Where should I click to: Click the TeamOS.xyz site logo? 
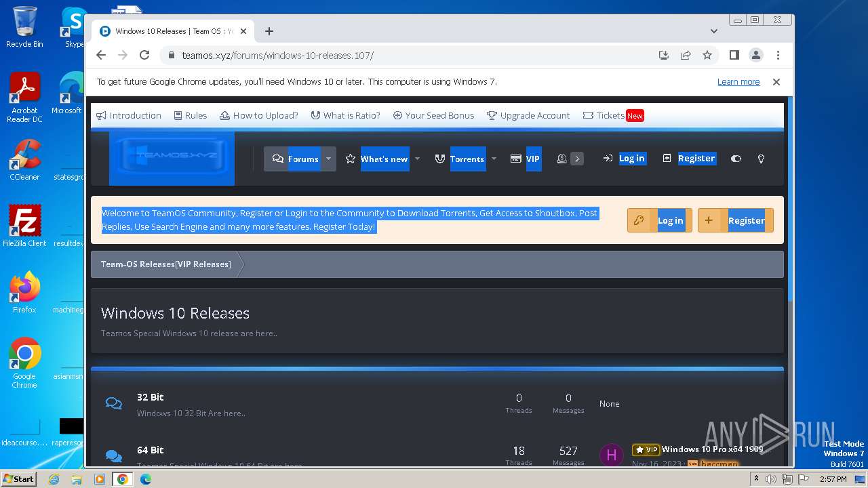[172, 158]
